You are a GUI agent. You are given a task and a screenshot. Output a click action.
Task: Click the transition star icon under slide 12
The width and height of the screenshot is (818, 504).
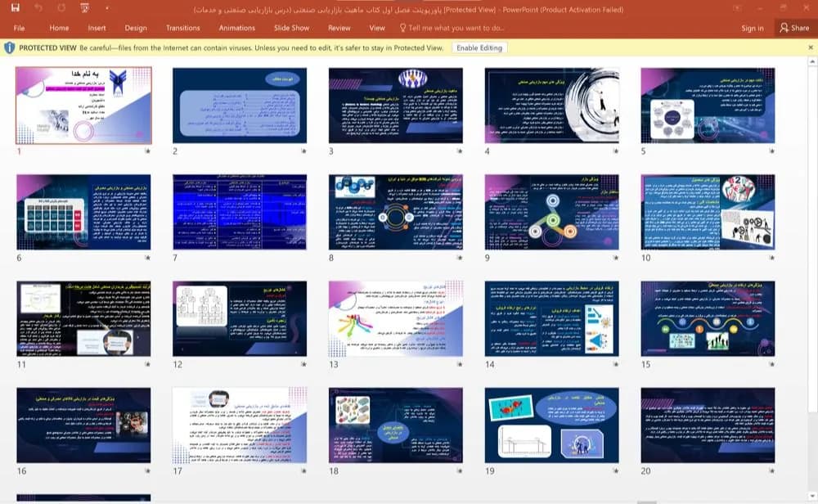(303, 364)
